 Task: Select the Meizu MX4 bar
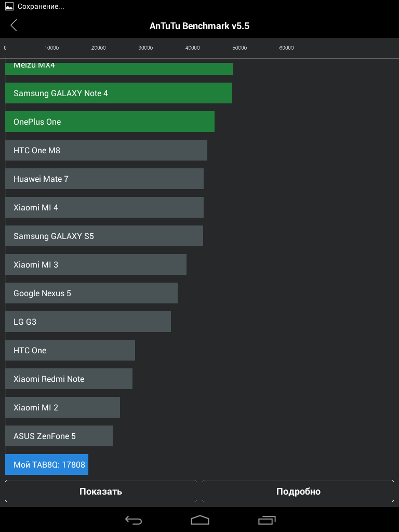[119, 69]
